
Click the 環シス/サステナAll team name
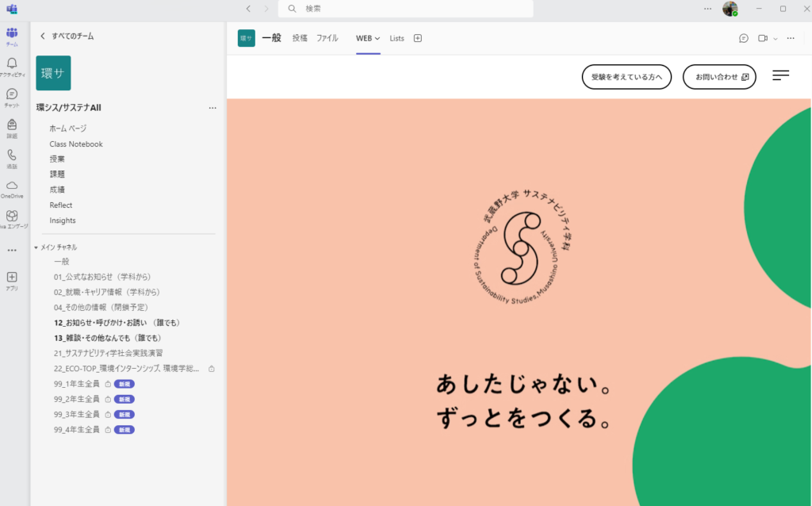(x=68, y=108)
